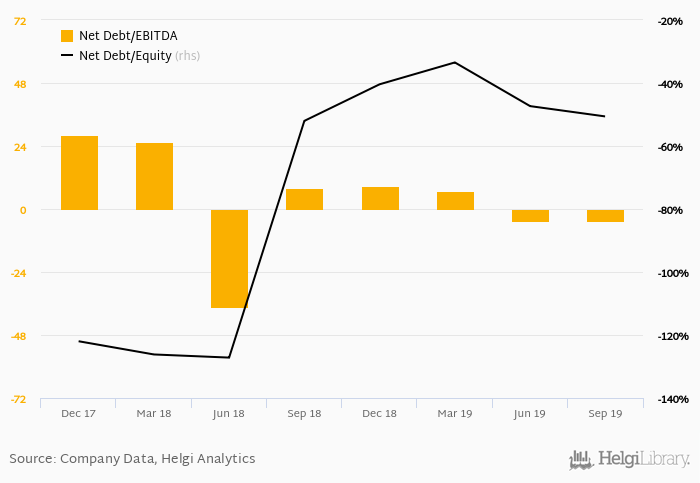
Task: Select the Mar 18 orange bar
Action: (x=154, y=176)
